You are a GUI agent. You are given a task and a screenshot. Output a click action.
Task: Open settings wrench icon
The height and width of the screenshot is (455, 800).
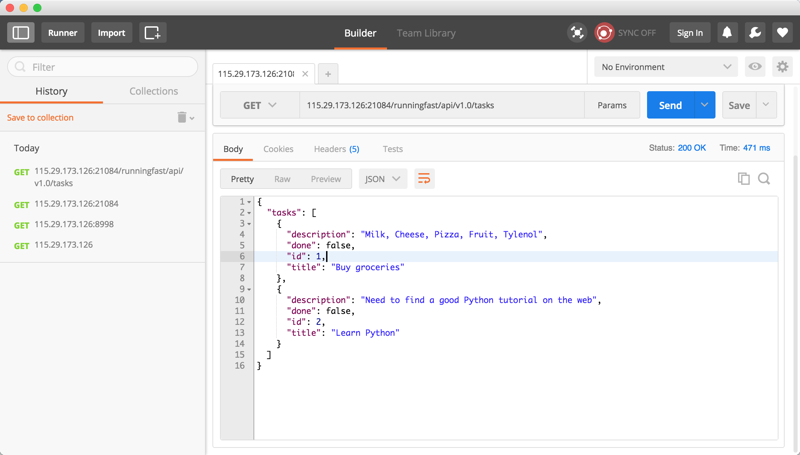pos(755,33)
